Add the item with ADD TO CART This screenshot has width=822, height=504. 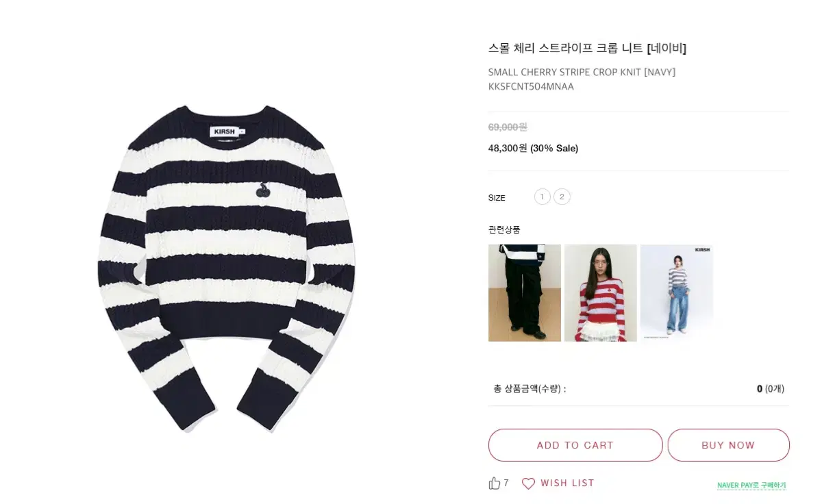[x=575, y=445]
